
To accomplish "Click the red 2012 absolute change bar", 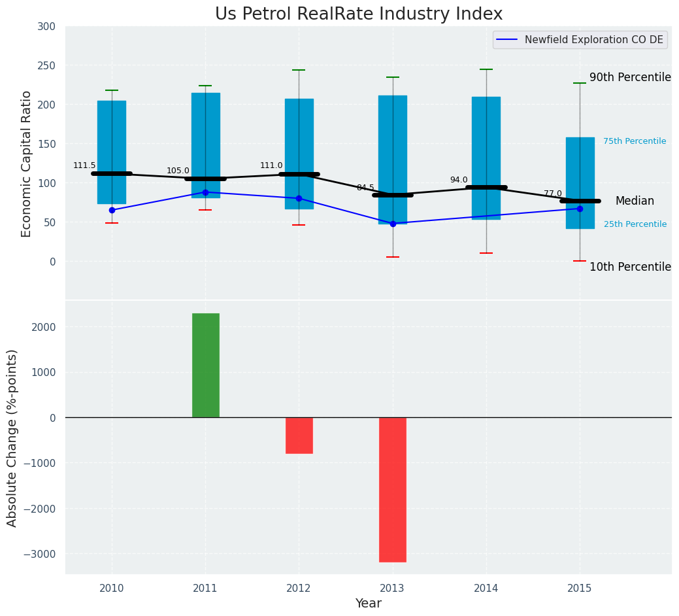I will (x=299, y=436).
